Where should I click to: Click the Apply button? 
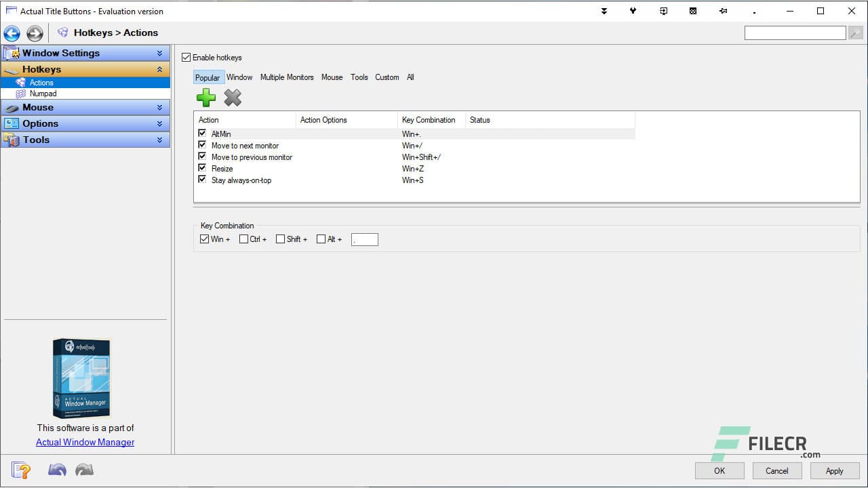(834, 470)
